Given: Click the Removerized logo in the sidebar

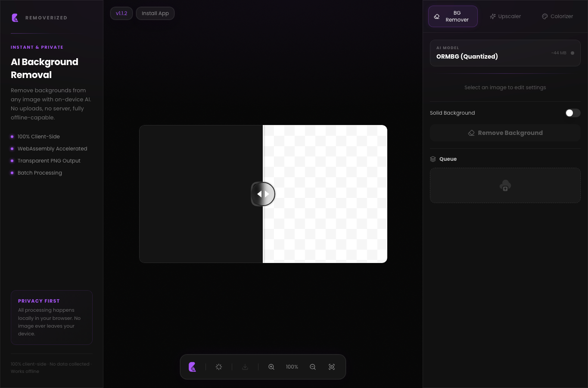Looking at the screenshot, I should 15,18.
